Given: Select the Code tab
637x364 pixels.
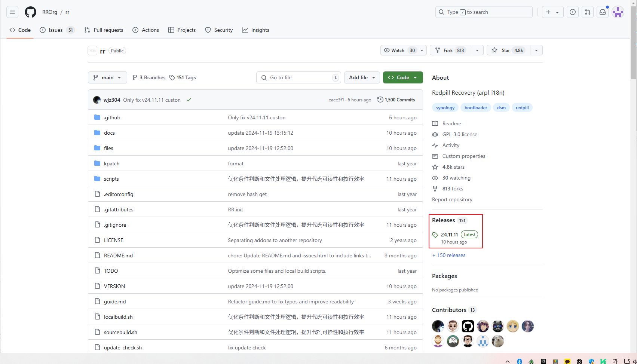Looking at the screenshot, I should point(20,30).
